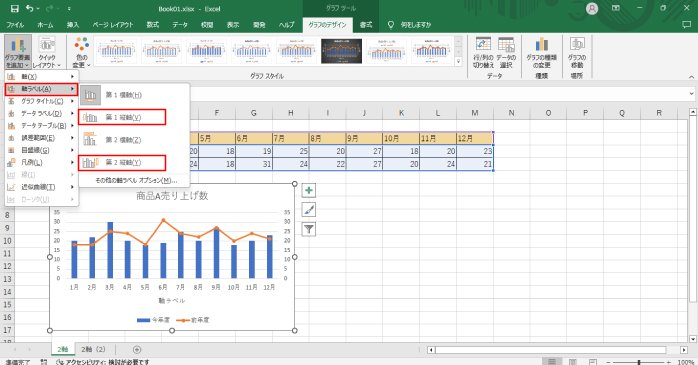Open the Quick Access Toolbar customize dropdown

pos(69,8)
